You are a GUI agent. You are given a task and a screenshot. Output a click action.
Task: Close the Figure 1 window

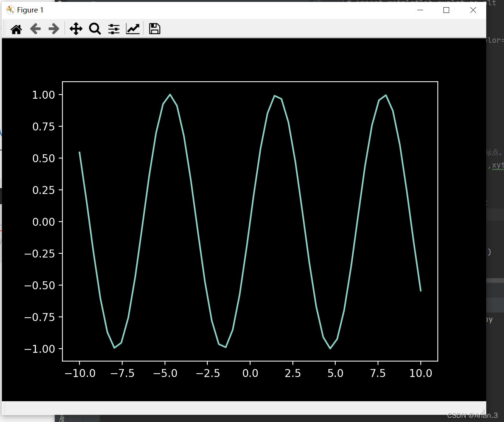473,10
